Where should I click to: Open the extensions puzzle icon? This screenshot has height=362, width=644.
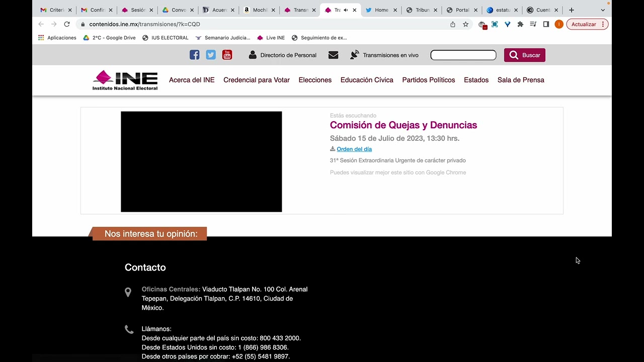[x=520, y=24]
